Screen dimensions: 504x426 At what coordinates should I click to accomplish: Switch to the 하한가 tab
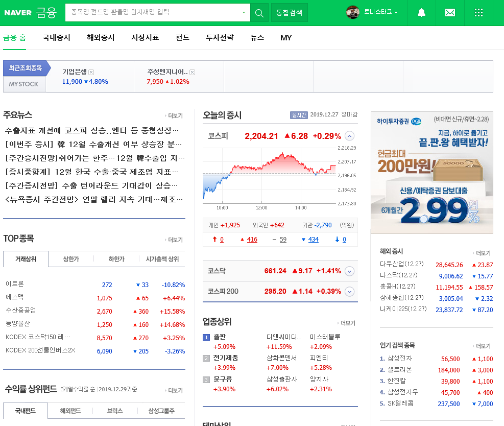(x=116, y=259)
